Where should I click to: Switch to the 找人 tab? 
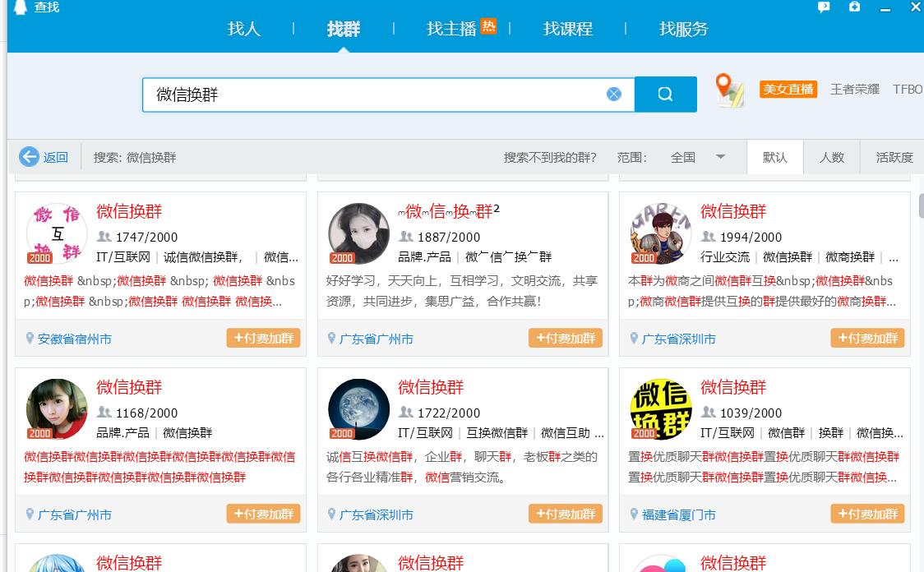[x=244, y=29]
